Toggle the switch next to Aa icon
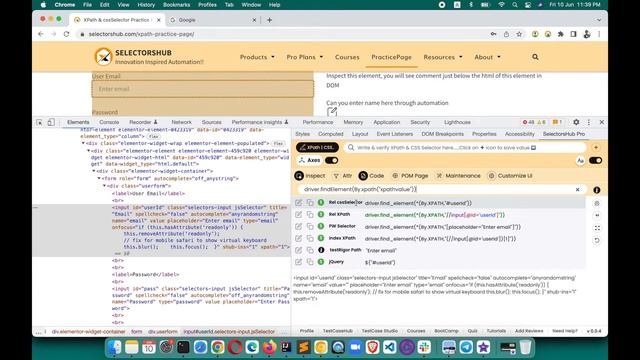Image resolution: width=640 pixels, height=360 pixels. pos(596,160)
